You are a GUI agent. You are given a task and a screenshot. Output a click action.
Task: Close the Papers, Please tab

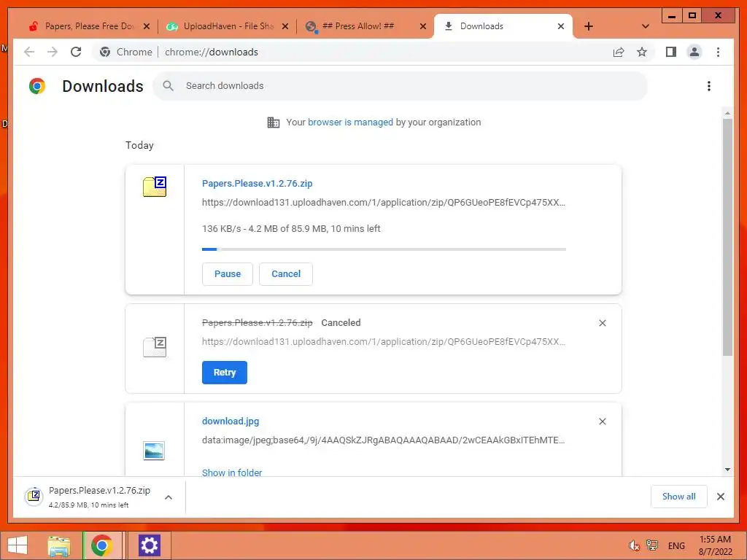(x=146, y=26)
